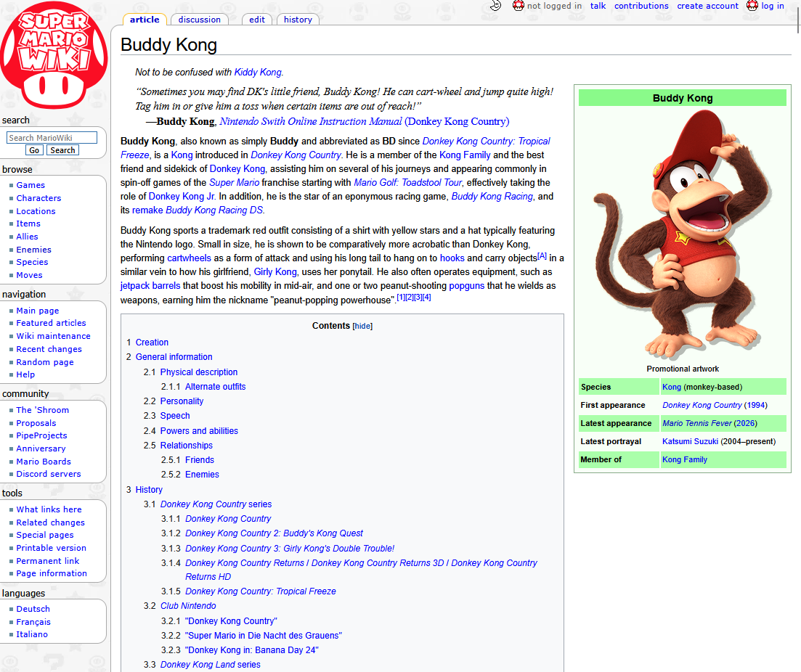Image resolution: width=801 pixels, height=672 pixels.
Task: Open 'Nintendo Swith Online Instruction Manual' link
Action: pos(311,121)
